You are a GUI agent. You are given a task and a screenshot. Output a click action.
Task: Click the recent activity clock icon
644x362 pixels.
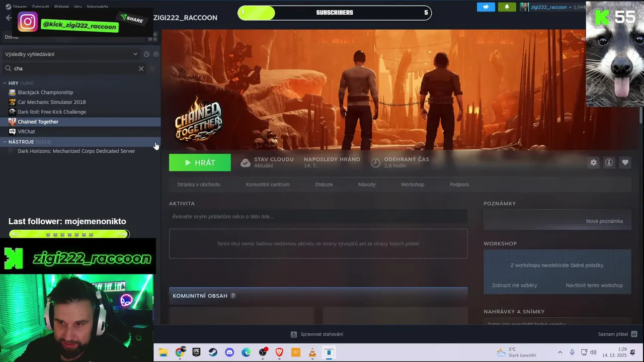click(146, 54)
